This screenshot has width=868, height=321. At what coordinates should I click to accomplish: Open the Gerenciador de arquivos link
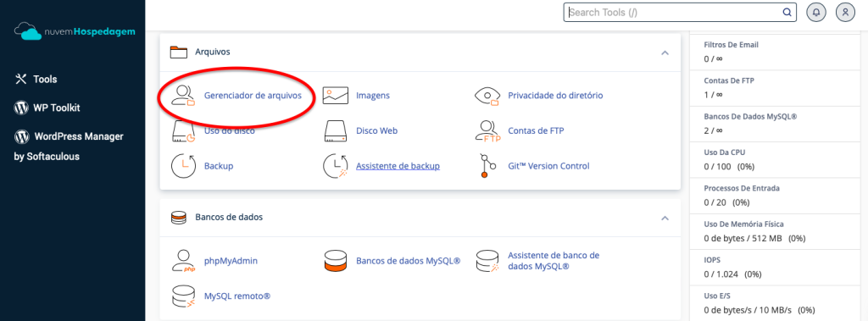pos(253,95)
